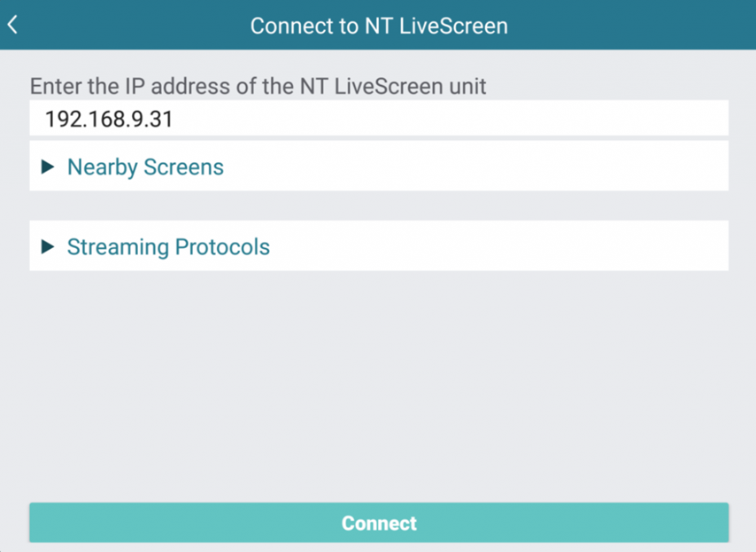
Task: Click the Streaming Protocols label text
Action: click(x=168, y=247)
